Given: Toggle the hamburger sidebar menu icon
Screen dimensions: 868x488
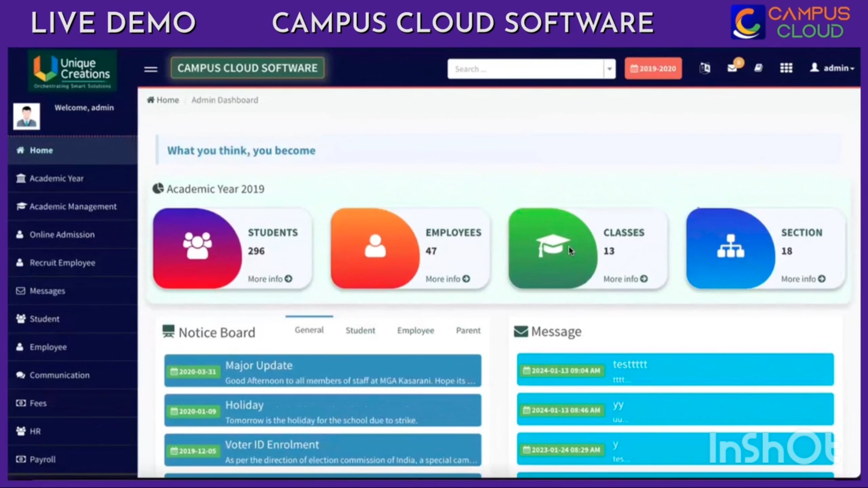Looking at the screenshot, I should click(150, 69).
